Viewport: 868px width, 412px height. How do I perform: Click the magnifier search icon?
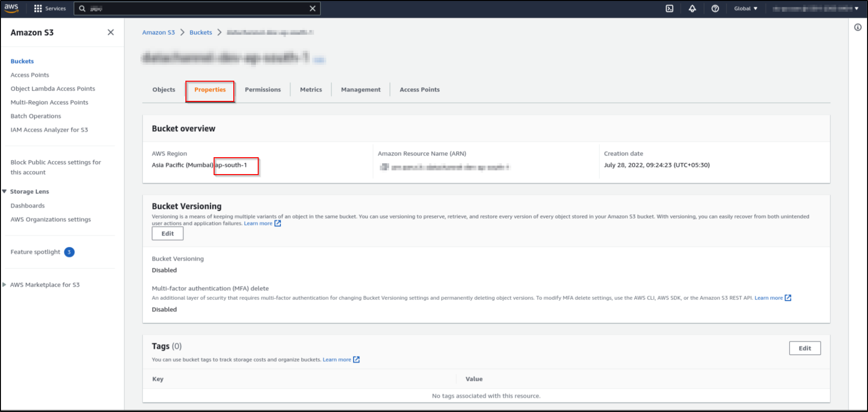pos(82,8)
